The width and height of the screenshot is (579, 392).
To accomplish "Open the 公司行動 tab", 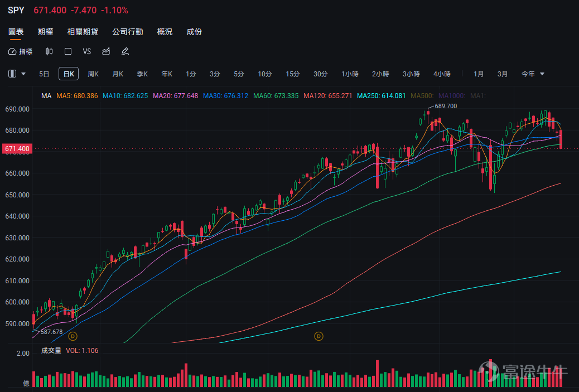I will 128,32.
